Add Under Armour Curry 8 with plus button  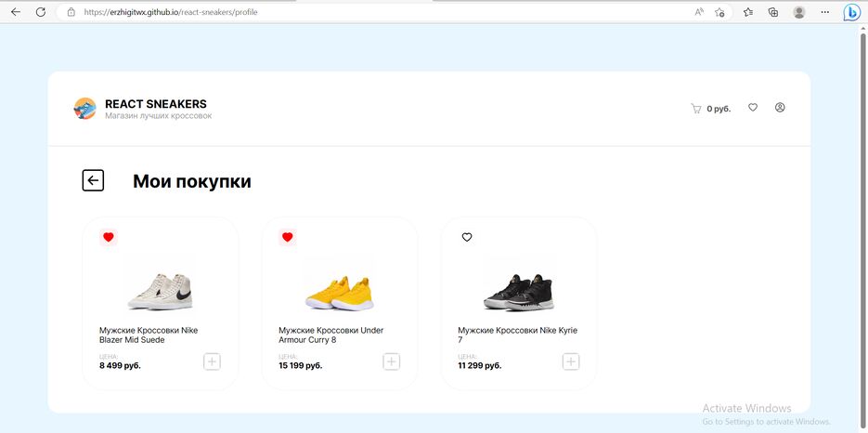(x=392, y=362)
